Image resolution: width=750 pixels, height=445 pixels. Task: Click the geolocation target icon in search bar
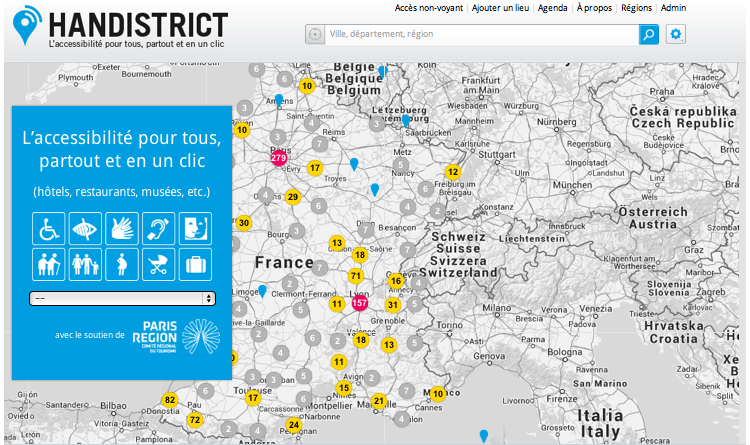[x=315, y=34]
